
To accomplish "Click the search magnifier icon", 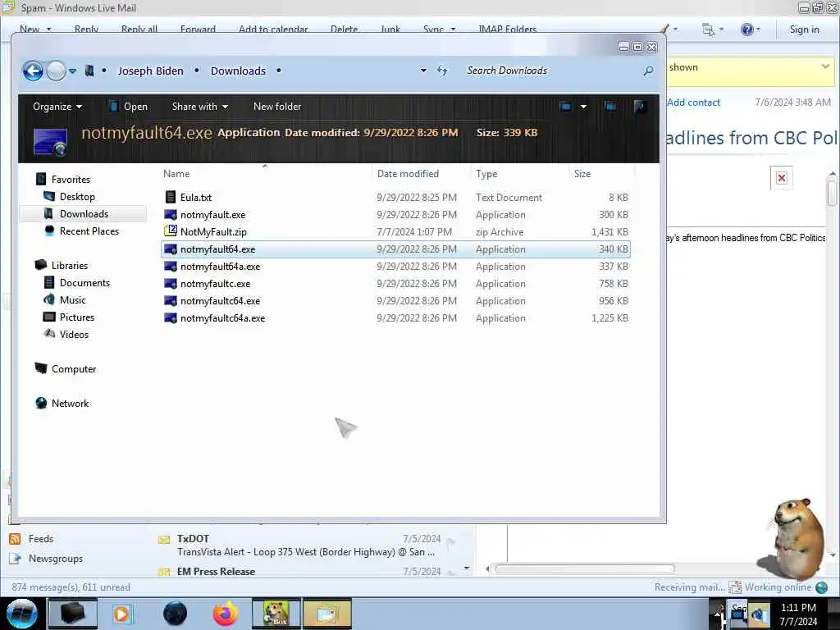I will pos(648,71).
